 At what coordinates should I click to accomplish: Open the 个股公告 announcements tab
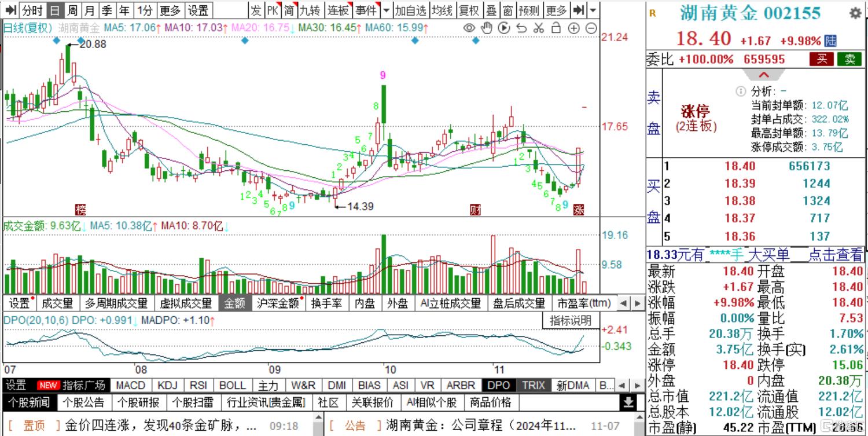click(x=84, y=402)
